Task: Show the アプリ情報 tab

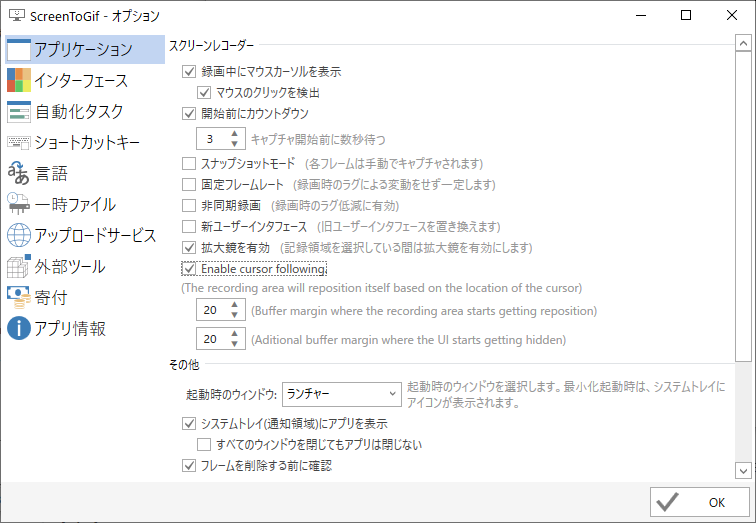Action: [x=85, y=328]
